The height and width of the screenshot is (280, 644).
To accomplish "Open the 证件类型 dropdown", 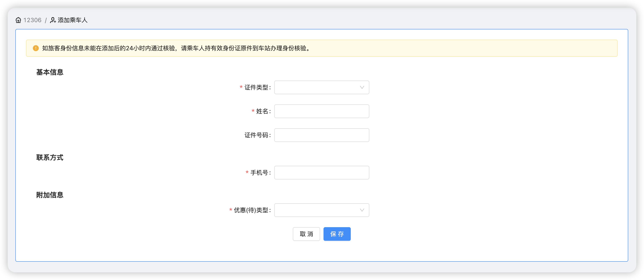I will coord(322,87).
